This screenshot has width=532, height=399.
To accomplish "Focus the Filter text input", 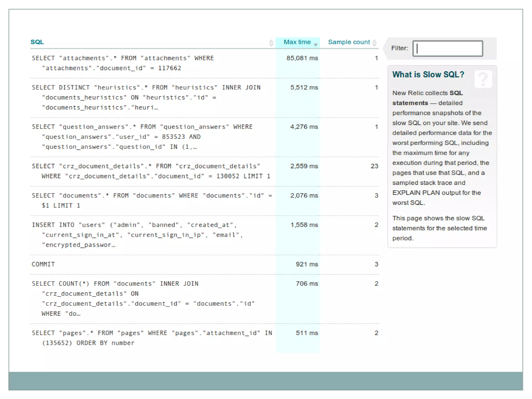I will (x=448, y=49).
